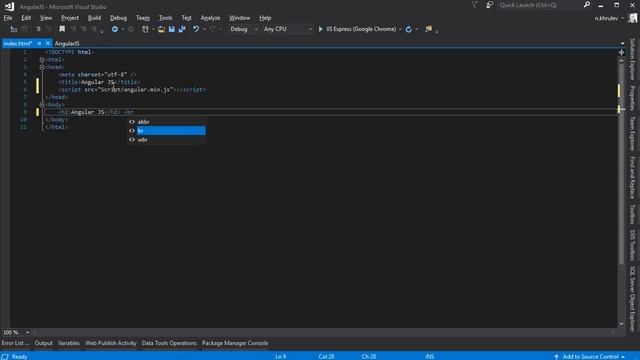Open the View menu
This screenshot has width=640, height=360.
tap(46, 18)
